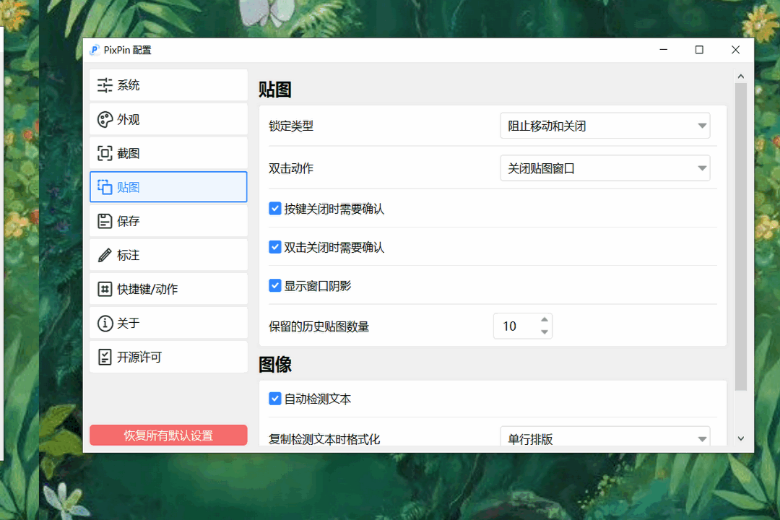View the 开源许可 page
Viewport: 780px width, 520px height.
(169, 357)
